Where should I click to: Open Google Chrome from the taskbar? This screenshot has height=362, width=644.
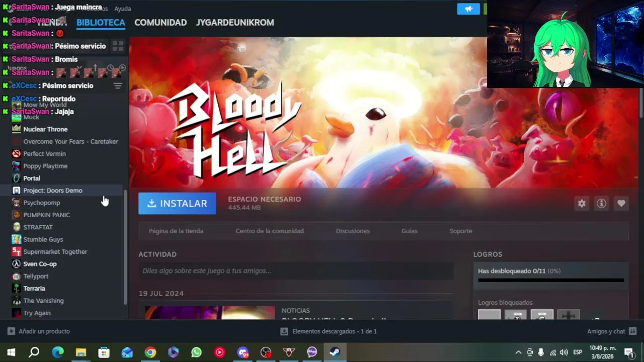tap(150, 352)
